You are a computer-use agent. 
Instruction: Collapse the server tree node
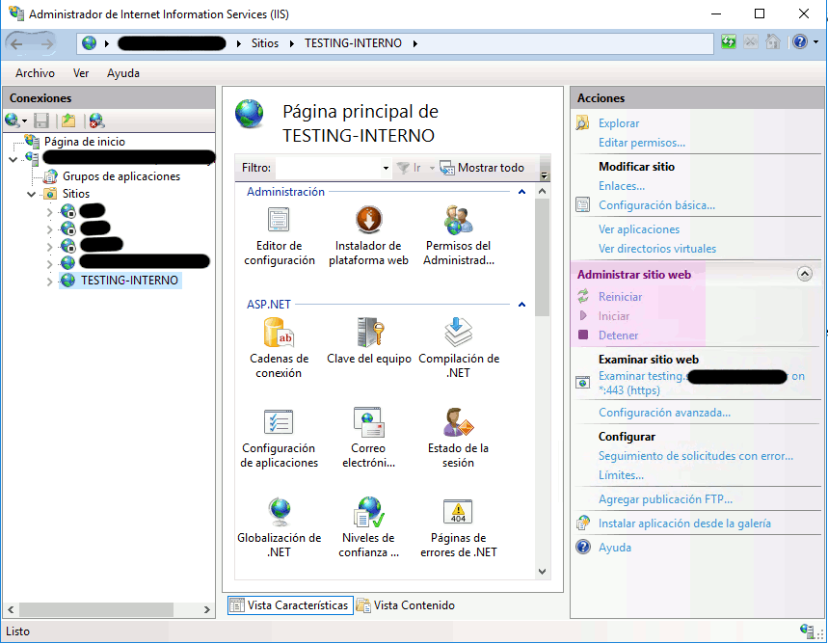tap(13, 158)
